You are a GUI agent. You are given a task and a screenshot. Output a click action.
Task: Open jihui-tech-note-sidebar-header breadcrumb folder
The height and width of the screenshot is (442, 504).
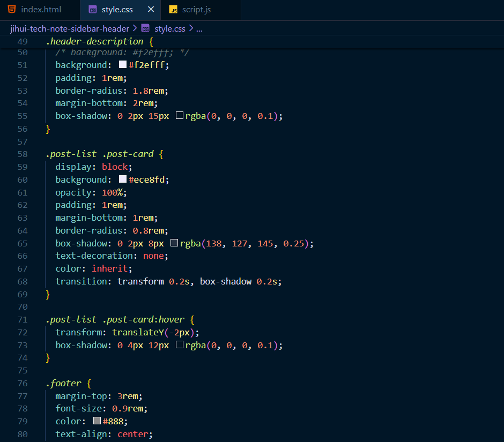pos(70,28)
